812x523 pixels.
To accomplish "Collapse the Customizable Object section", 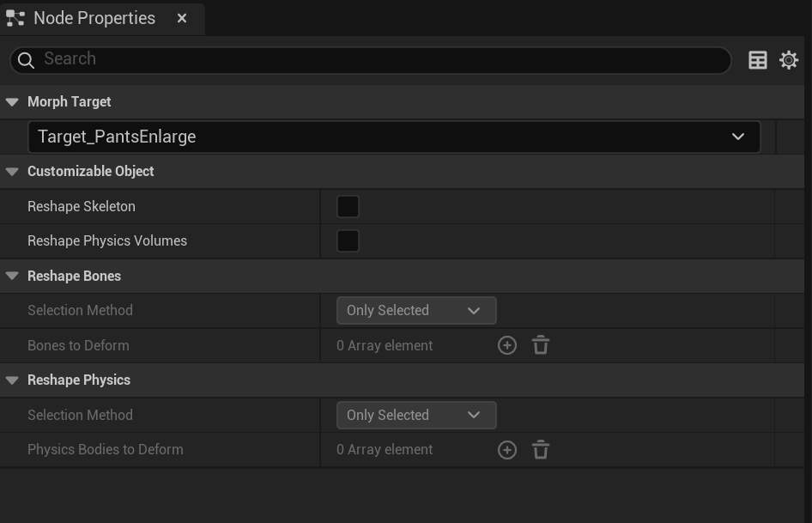I will coord(12,172).
